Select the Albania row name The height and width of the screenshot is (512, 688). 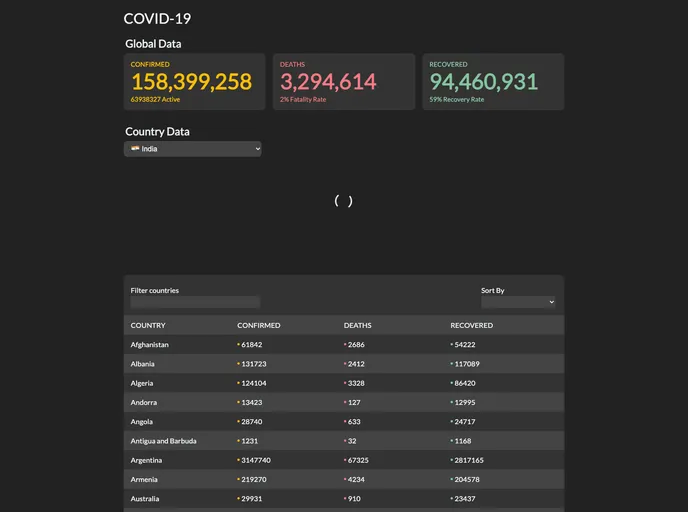click(x=143, y=364)
